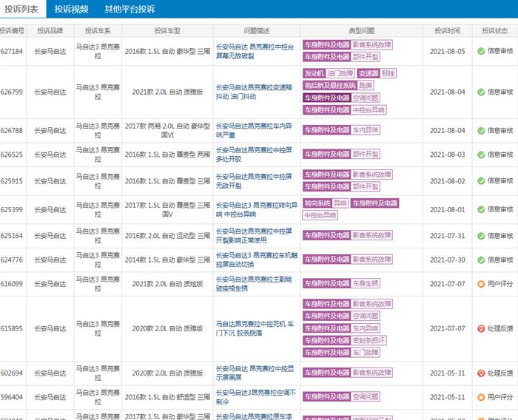Image resolution: width=518 pixels, height=420 pixels.
Task: Click the red 处理反馈 icon for complaint 602694
Action: coord(481,373)
